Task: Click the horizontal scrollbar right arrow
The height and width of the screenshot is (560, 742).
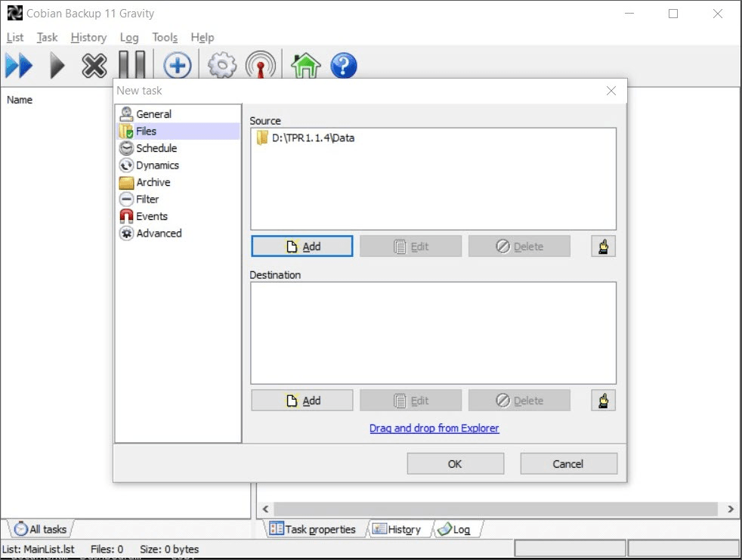Action: pos(731,509)
